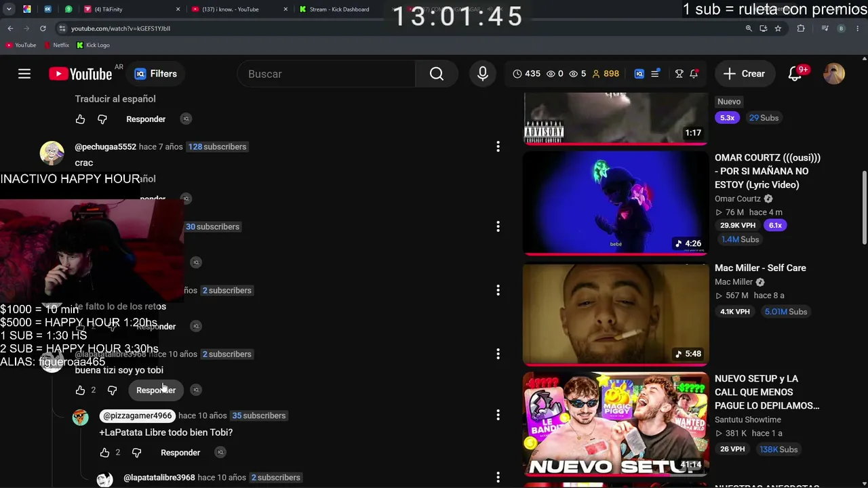Expand the tab search dropdown arrow
This screenshot has width=868, height=488.
9,9
